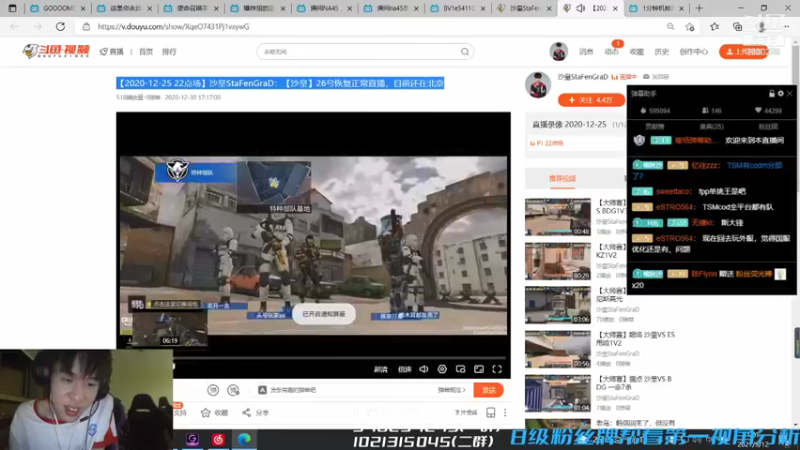This screenshot has height=450, width=800.
Task: Open the browser favorites list icon
Action: pos(714,27)
